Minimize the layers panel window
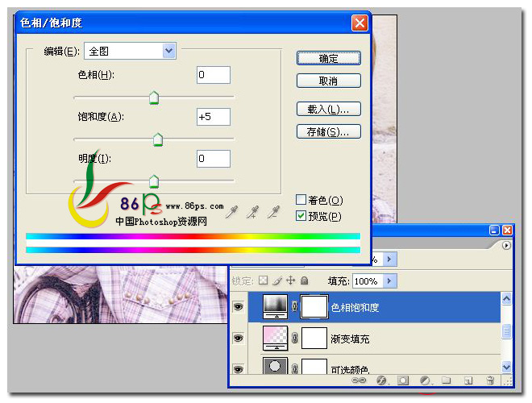The height and width of the screenshot is (403, 532). tap(494, 231)
